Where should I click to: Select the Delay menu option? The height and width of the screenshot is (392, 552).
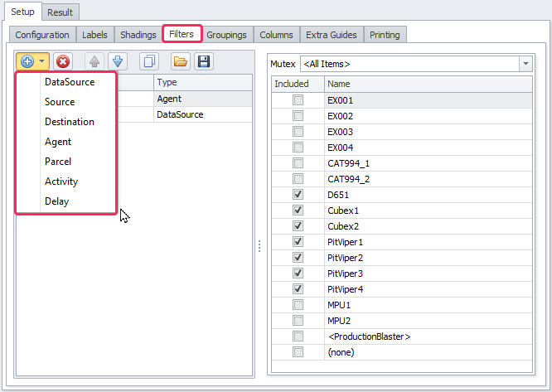(57, 201)
